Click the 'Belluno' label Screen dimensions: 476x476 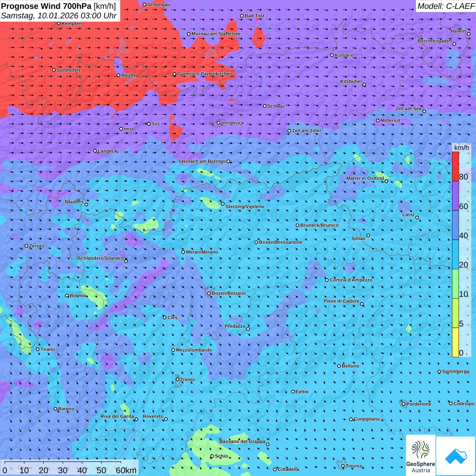pos(350,366)
